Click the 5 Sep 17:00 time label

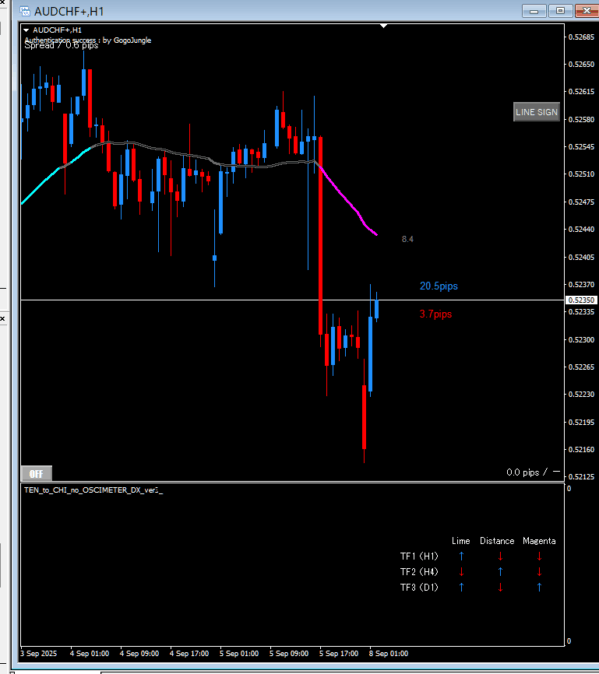pos(339,653)
